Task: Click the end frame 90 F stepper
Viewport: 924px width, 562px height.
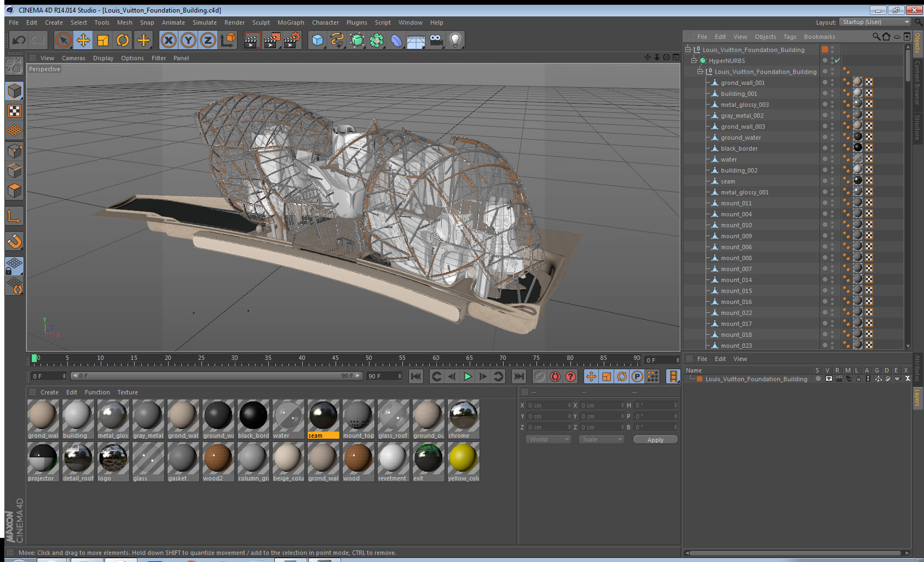Action: click(400, 376)
